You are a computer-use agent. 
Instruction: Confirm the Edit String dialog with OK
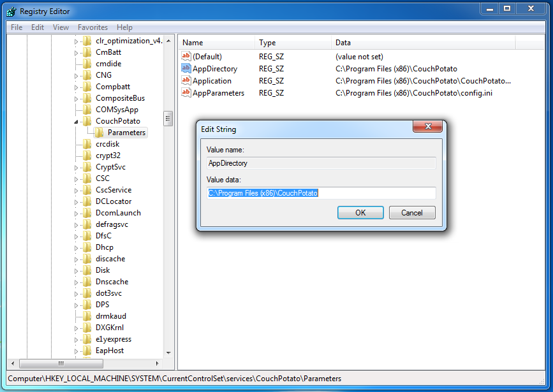pyautogui.click(x=360, y=212)
